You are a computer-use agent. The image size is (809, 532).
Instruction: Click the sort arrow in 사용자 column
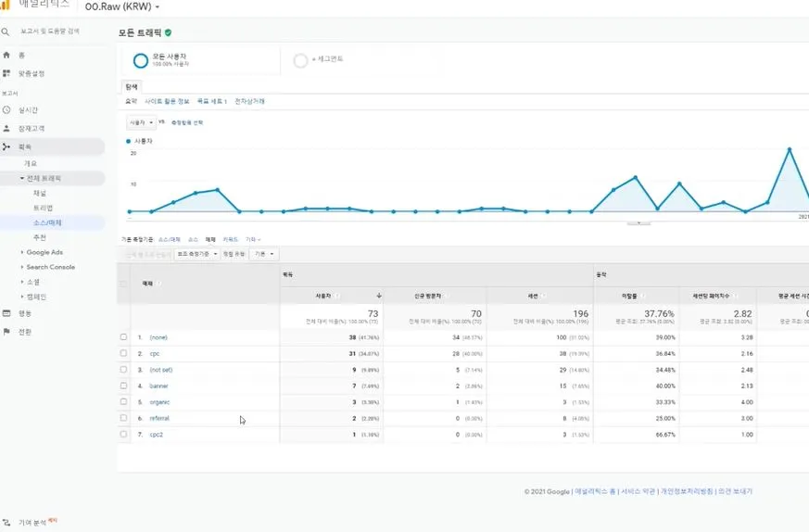[x=379, y=296]
